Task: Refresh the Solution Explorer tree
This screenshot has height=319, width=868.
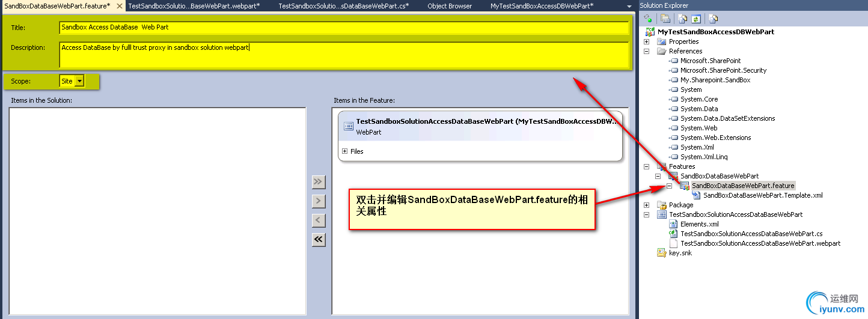Action: pos(695,19)
